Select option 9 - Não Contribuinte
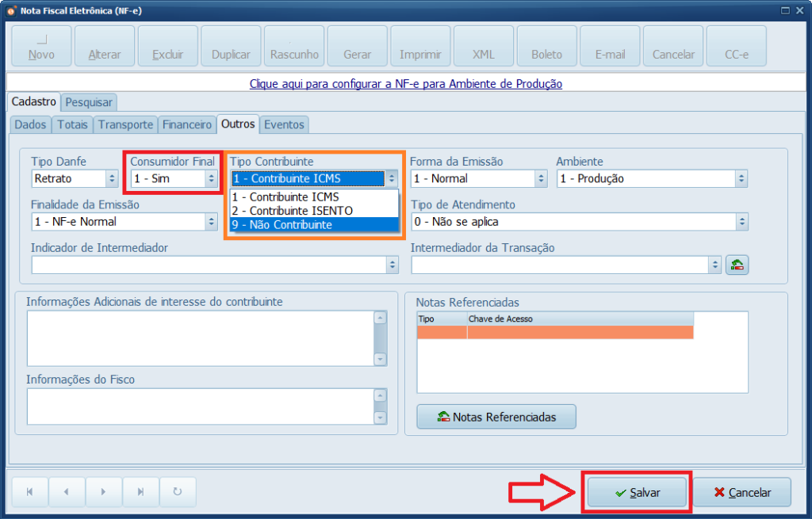Image resolution: width=812 pixels, height=519 pixels. (x=314, y=225)
